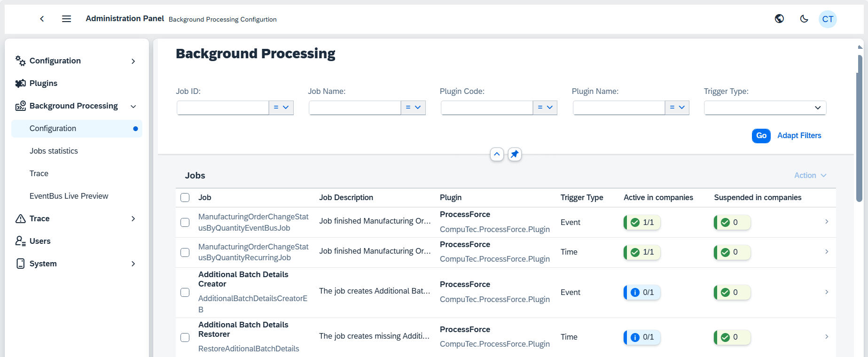Image resolution: width=868 pixels, height=357 pixels.
Task: Click suspended 0 badge of EventBusJob row
Action: click(x=732, y=222)
